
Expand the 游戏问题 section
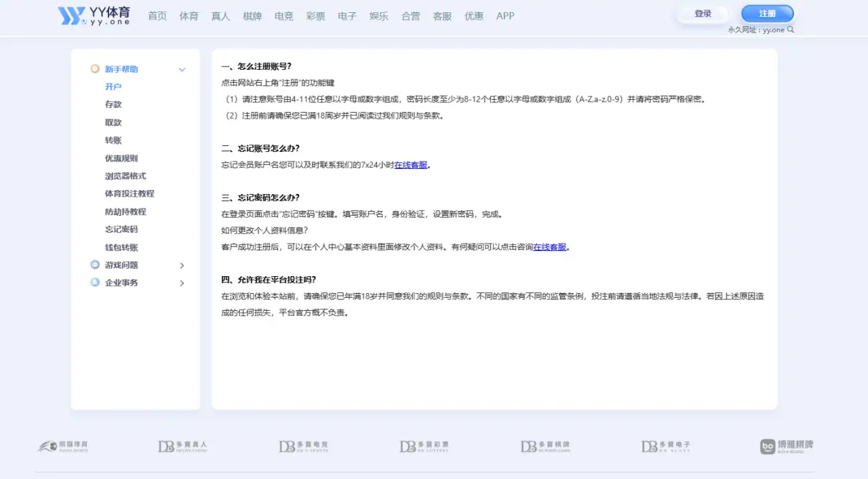(182, 265)
